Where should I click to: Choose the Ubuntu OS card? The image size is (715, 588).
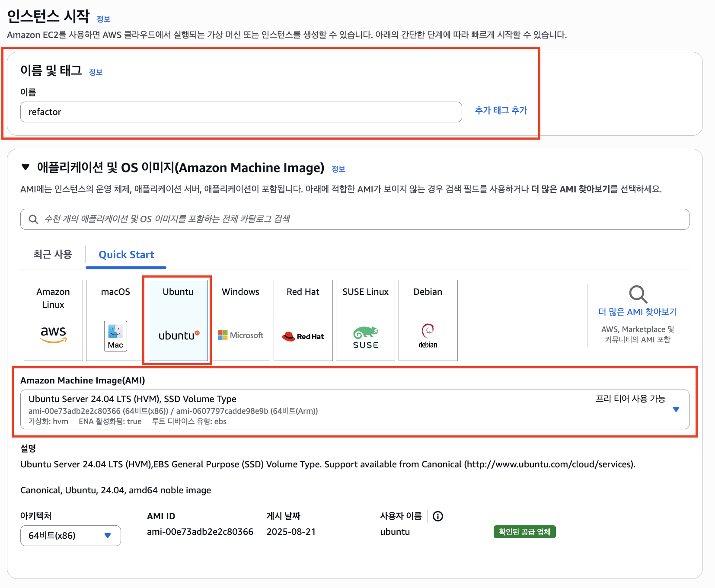tap(178, 320)
